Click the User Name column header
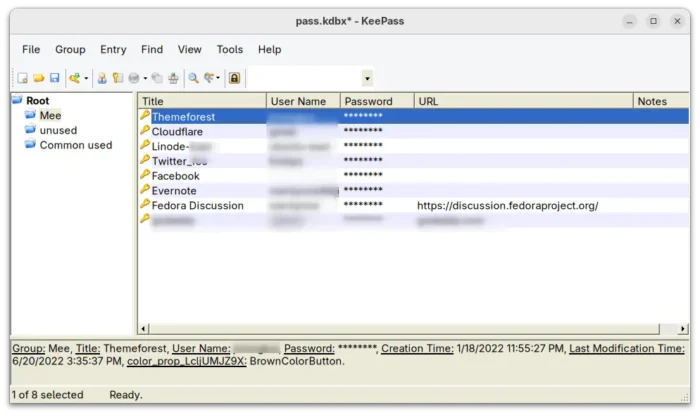Viewport: 700px width, 415px height. [x=302, y=101]
